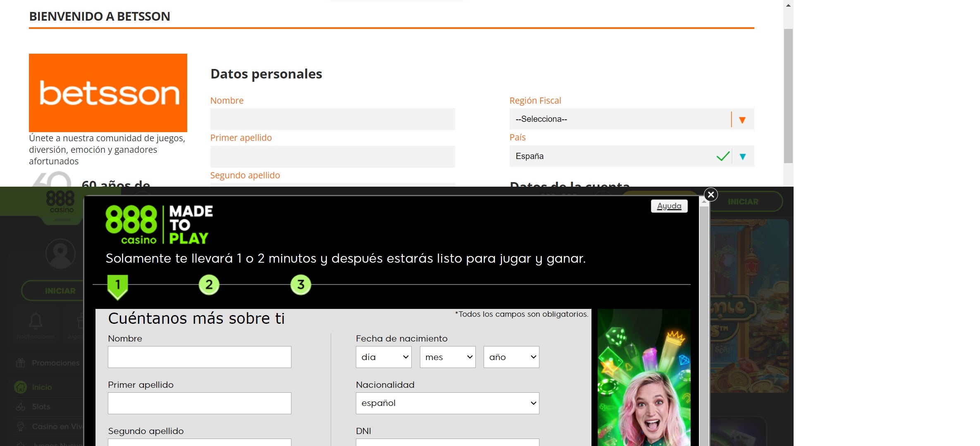980x446 pixels.
Task: Open the Ayuda help link
Action: coord(669,206)
